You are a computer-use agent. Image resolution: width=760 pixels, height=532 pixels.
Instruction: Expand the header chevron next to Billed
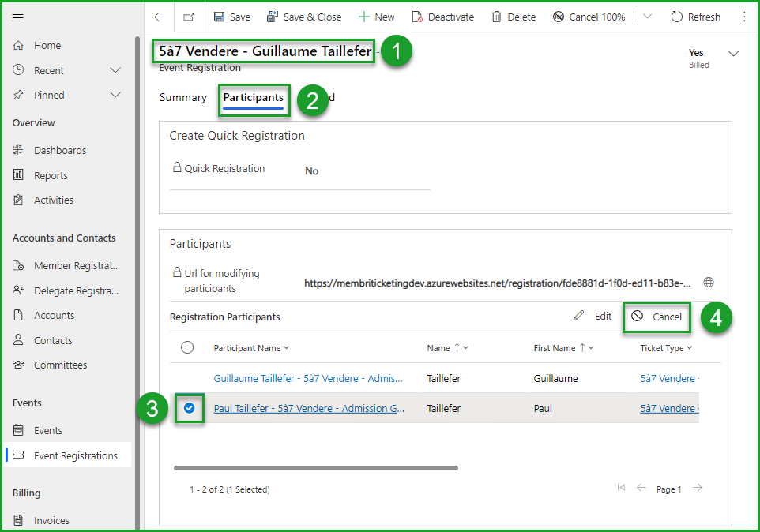pyautogui.click(x=733, y=54)
